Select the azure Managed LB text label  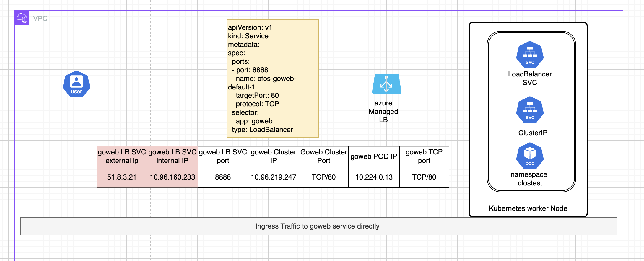[383, 112]
